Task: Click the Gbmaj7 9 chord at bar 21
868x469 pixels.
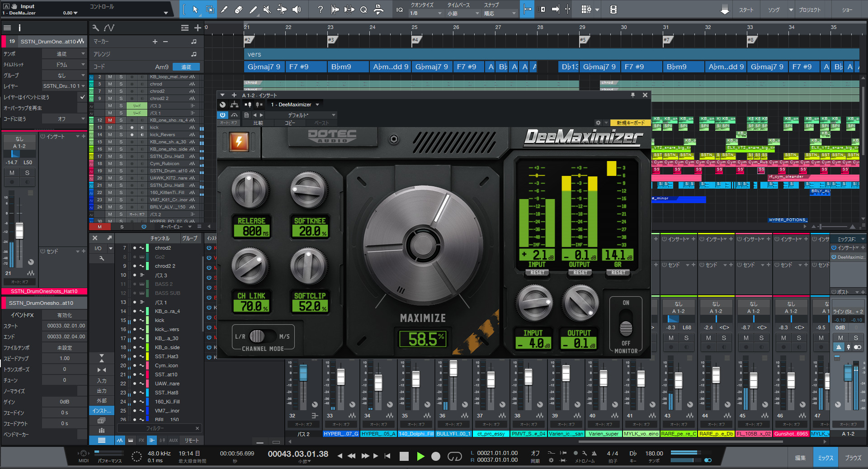Action: click(x=264, y=66)
